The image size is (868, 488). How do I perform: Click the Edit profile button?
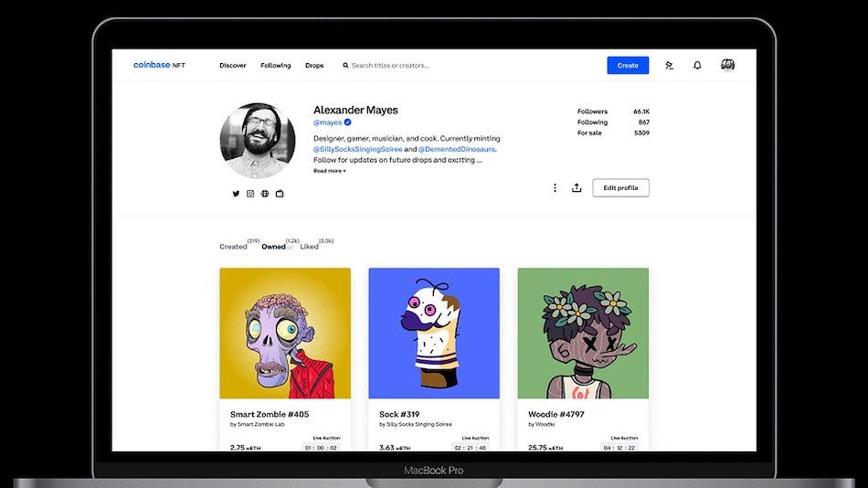pos(620,187)
